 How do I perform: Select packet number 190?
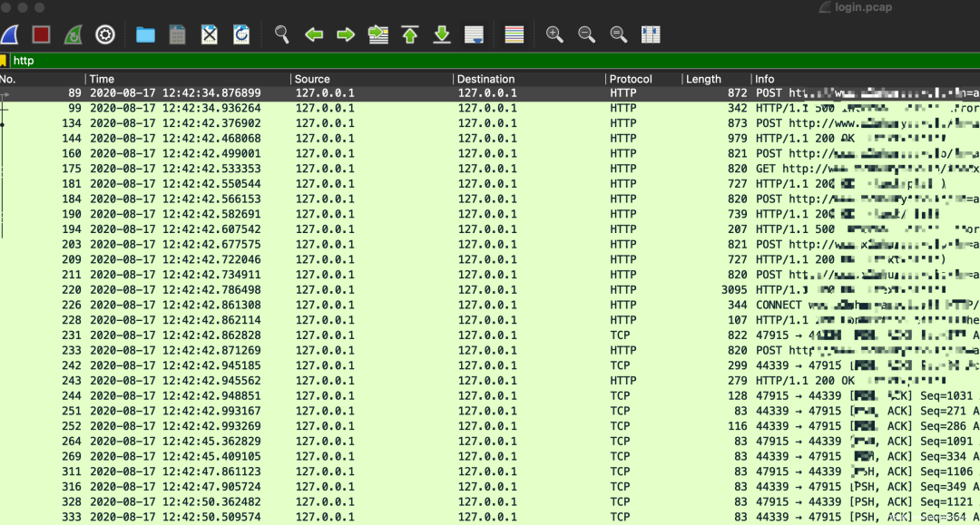click(490, 214)
